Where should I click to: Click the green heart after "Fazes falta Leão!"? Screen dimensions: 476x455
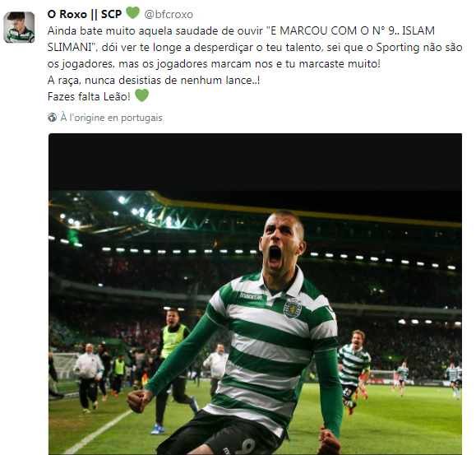click(x=141, y=95)
